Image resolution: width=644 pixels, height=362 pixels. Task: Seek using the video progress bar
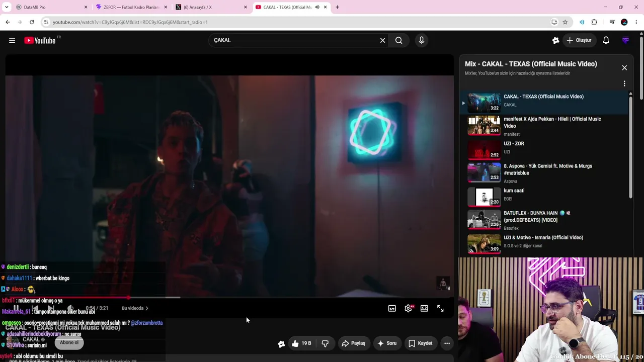pyautogui.click(x=229, y=298)
